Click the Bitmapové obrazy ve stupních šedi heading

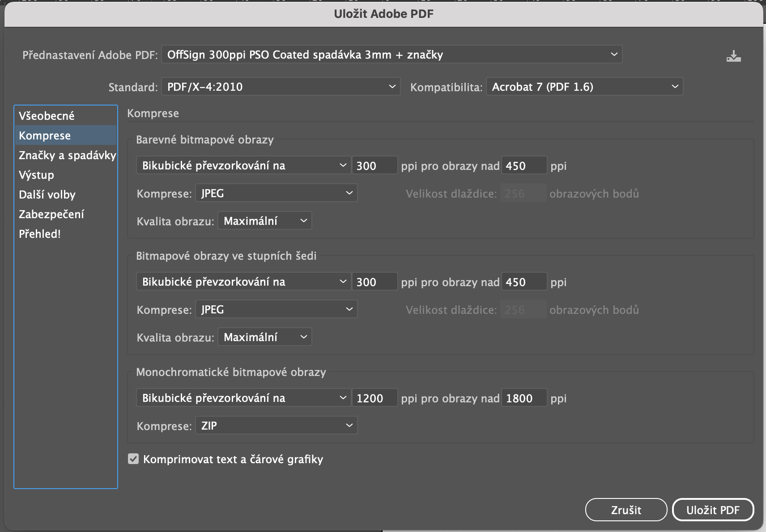pos(226,256)
